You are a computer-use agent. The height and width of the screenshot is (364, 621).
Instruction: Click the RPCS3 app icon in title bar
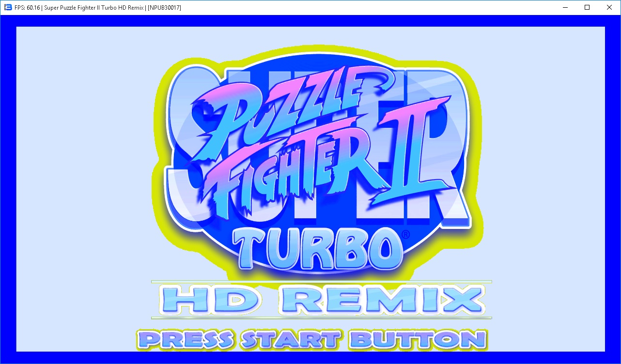pyautogui.click(x=8, y=7)
